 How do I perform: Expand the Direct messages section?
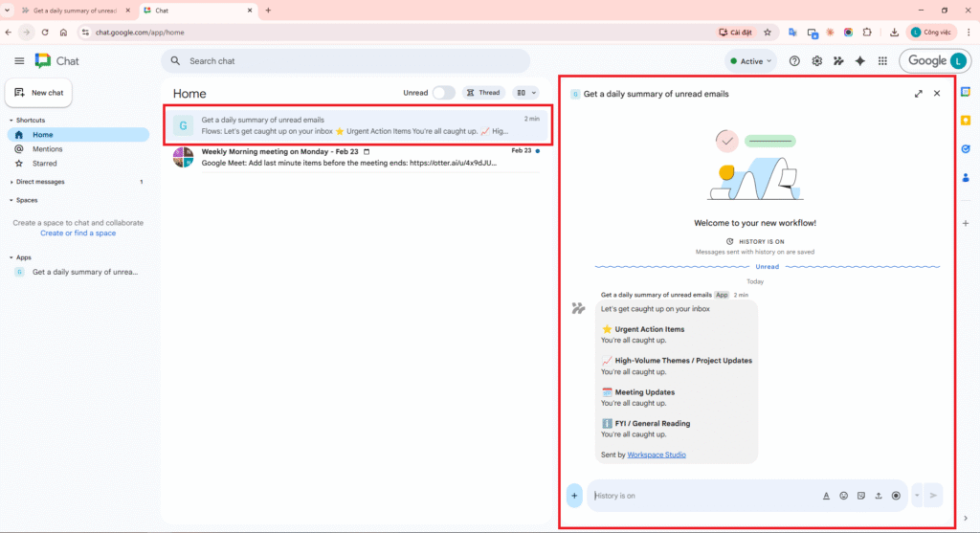click(11, 181)
